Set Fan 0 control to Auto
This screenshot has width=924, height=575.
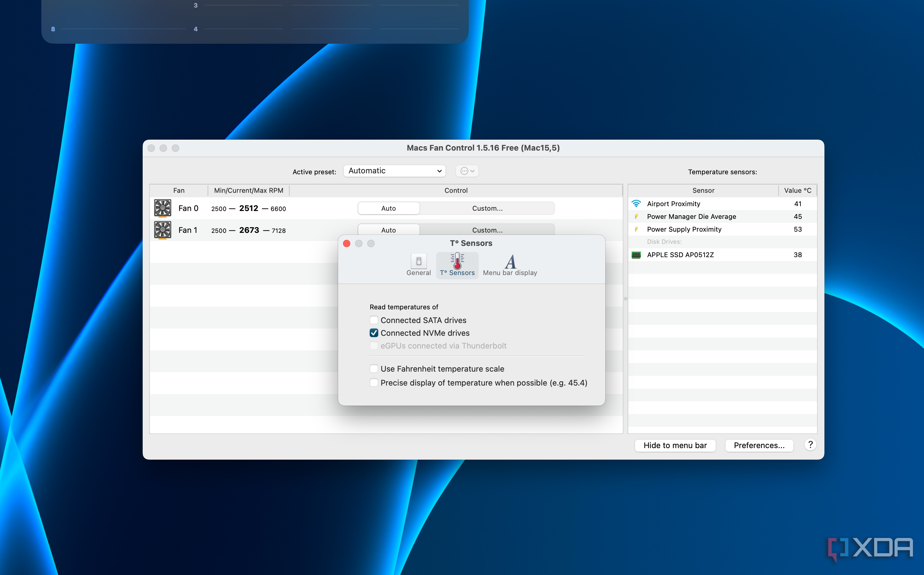point(389,208)
